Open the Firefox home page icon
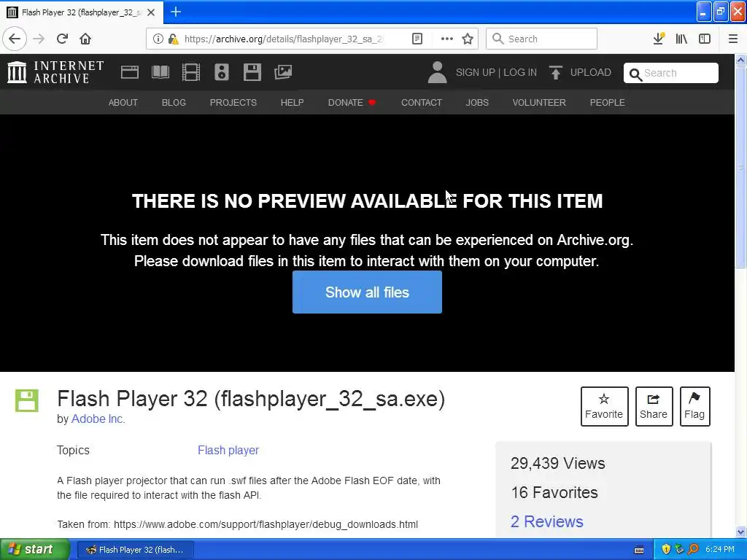The height and width of the screenshot is (560, 747). click(85, 39)
